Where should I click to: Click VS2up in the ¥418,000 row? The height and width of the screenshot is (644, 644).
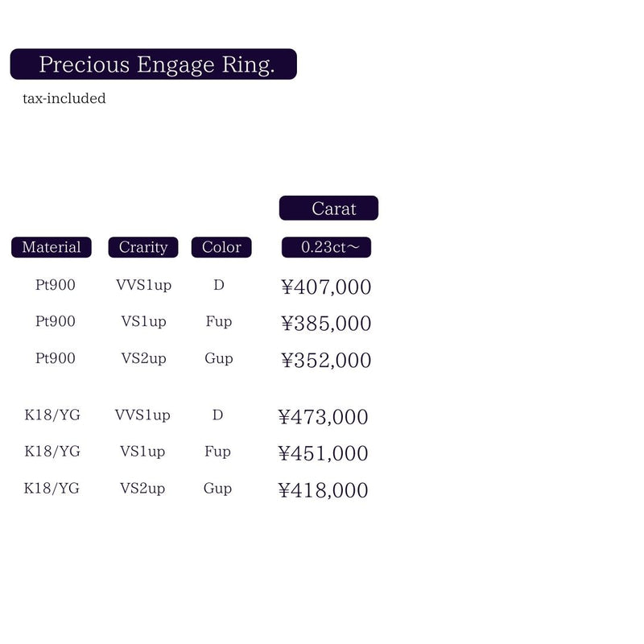coord(142,489)
